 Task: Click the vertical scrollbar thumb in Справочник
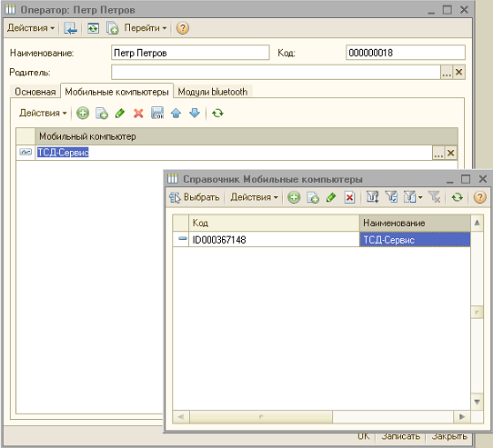pos(477,313)
